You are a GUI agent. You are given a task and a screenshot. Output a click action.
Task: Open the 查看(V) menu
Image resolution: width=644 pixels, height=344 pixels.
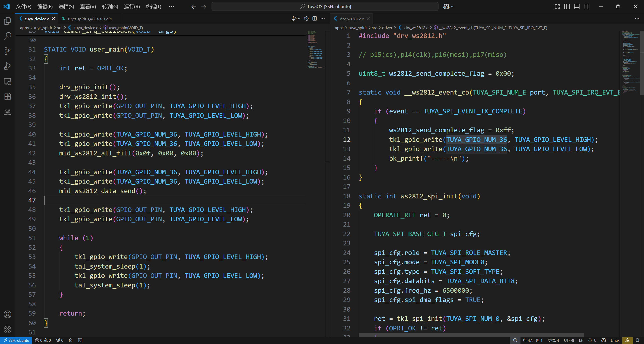[88, 7]
